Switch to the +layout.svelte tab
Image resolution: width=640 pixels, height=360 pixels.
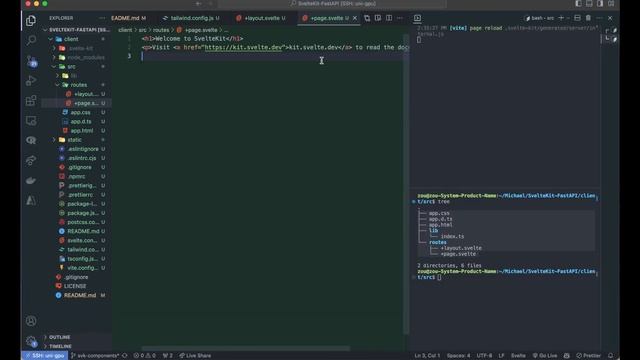click(261, 18)
